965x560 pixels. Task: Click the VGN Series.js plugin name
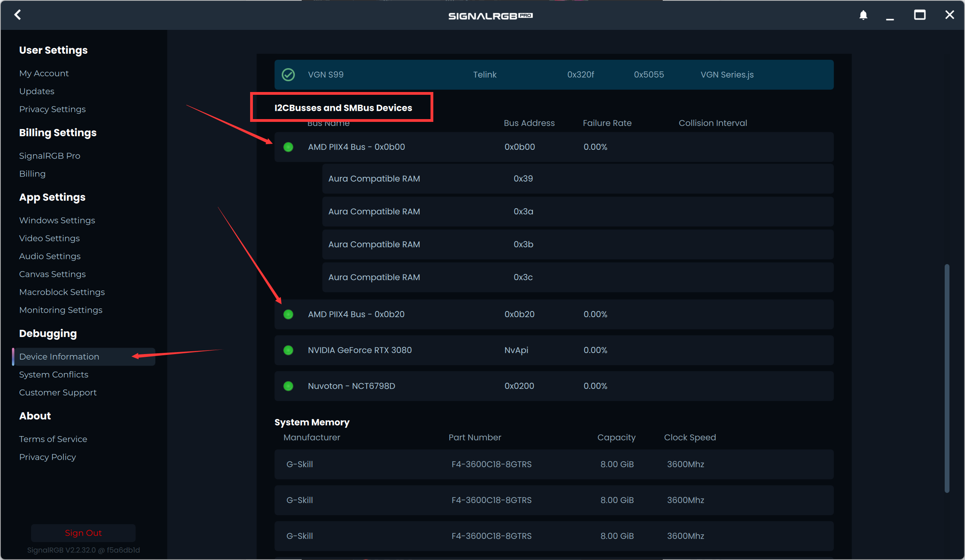(x=727, y=74)
